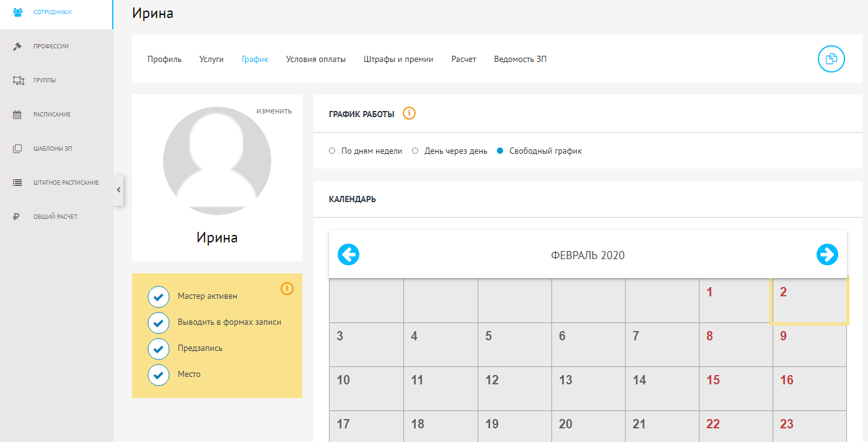Open Шаблоны ЗП section in sidebar
The height and width of the screenshot is (442, 868).
point(56,149)
